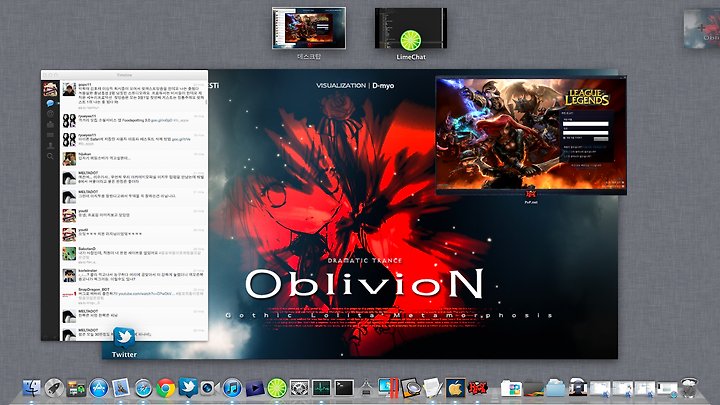
Task: Select the League of Legends PvP.net window
Action: point(531,135)
